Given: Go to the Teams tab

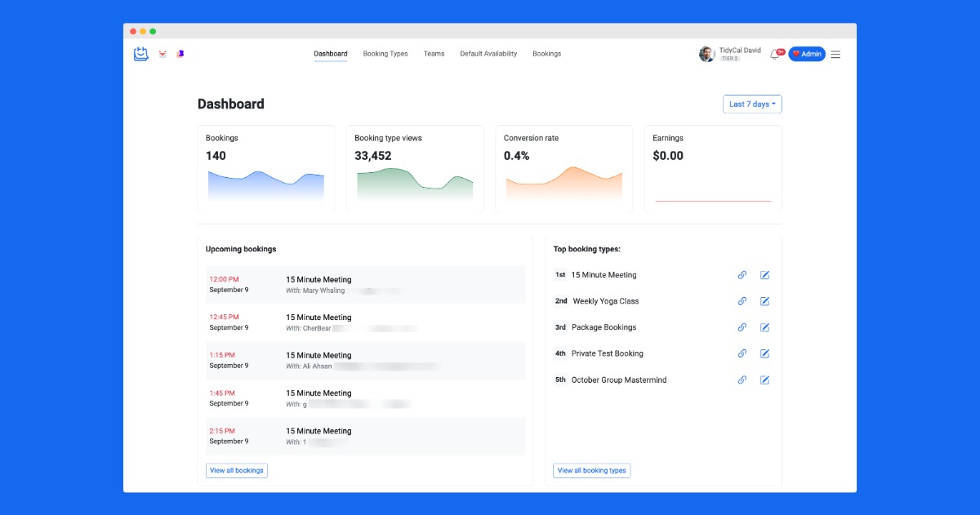Looking at the screenshot, I should point(434,54).
